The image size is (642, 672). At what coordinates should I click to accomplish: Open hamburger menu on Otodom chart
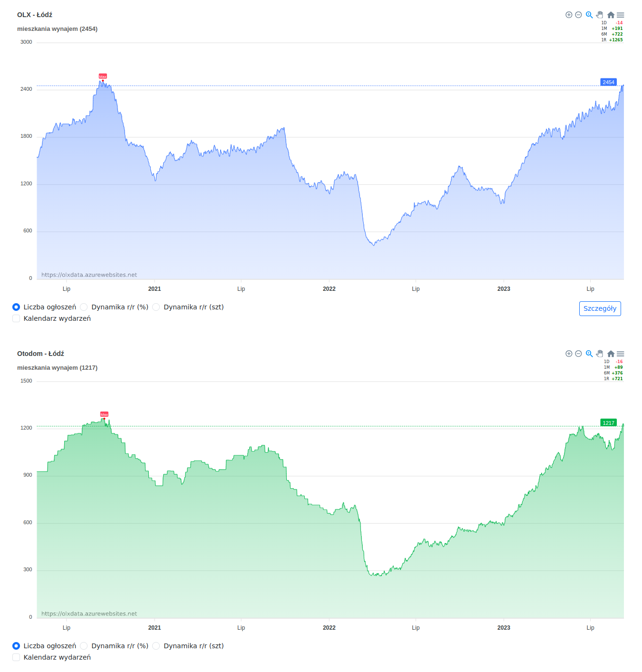(621, 354)
